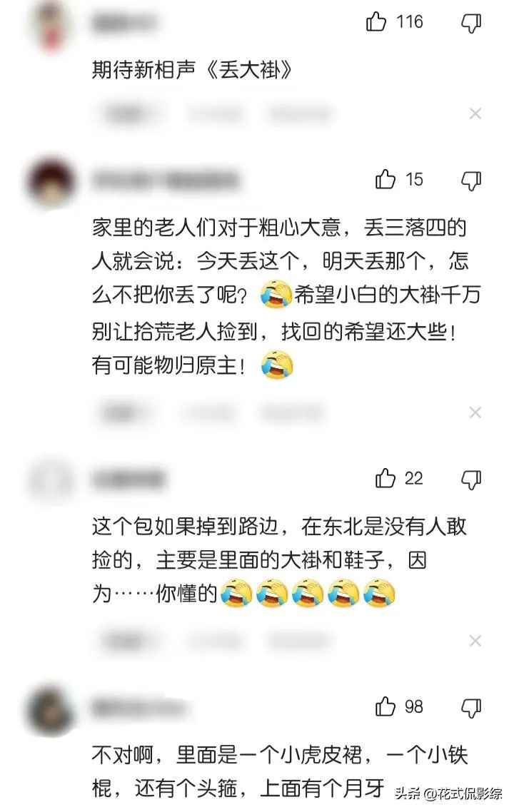Image resolution: width=514 pixels, height=812 pixels.
Task: Dislike the comment with 22 likes
Action: click(x=471, y=480)
